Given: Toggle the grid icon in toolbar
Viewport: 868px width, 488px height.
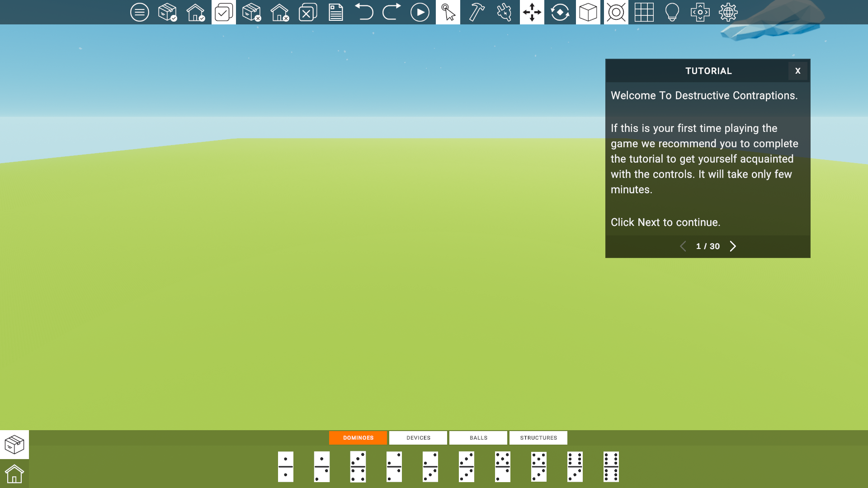Looking at the screenshot, I should [644, 12].
